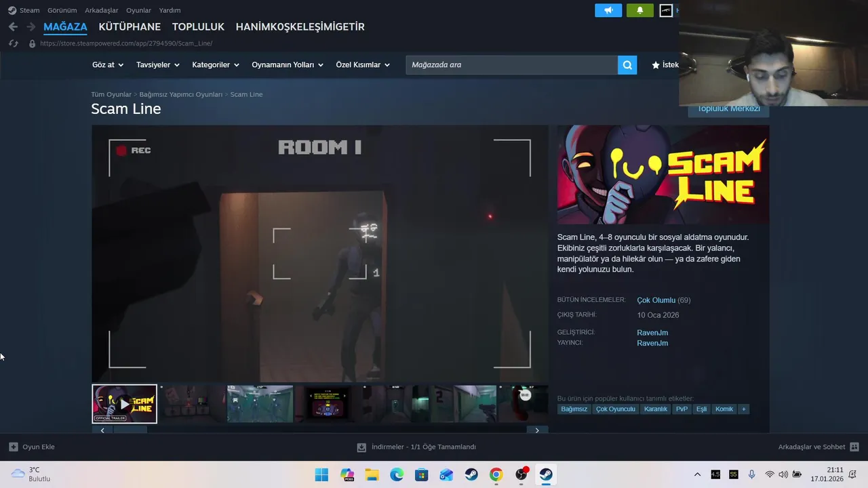The height and width of the screenshot is (488, 868).
Task: Open the green notification bell
Action: point(639,10)
